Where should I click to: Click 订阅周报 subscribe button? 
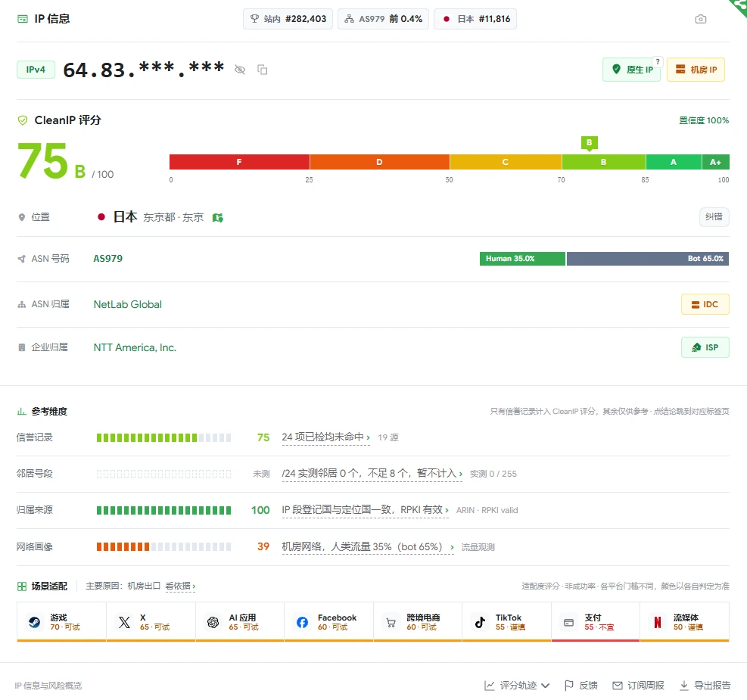(x=638, y=685)
